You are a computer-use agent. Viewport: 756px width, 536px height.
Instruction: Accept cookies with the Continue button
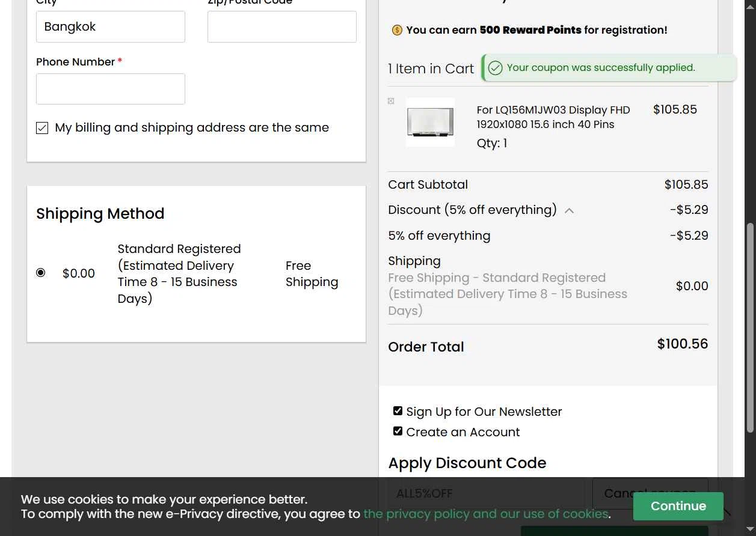[x=678, y=506]
